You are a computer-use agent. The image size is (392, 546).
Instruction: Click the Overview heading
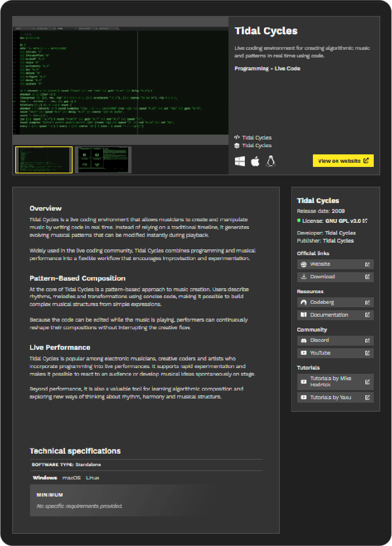pos(46,208)
